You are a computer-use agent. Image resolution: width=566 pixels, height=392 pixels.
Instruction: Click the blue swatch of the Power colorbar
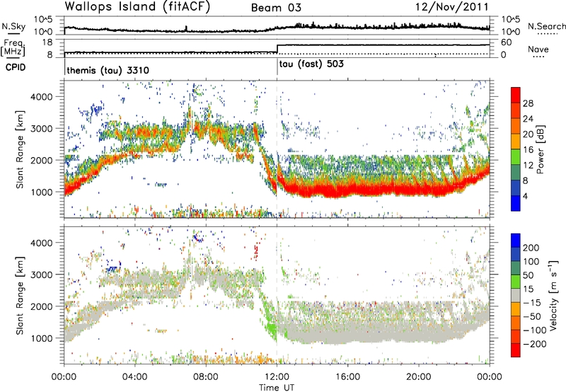tap(516, 204)
